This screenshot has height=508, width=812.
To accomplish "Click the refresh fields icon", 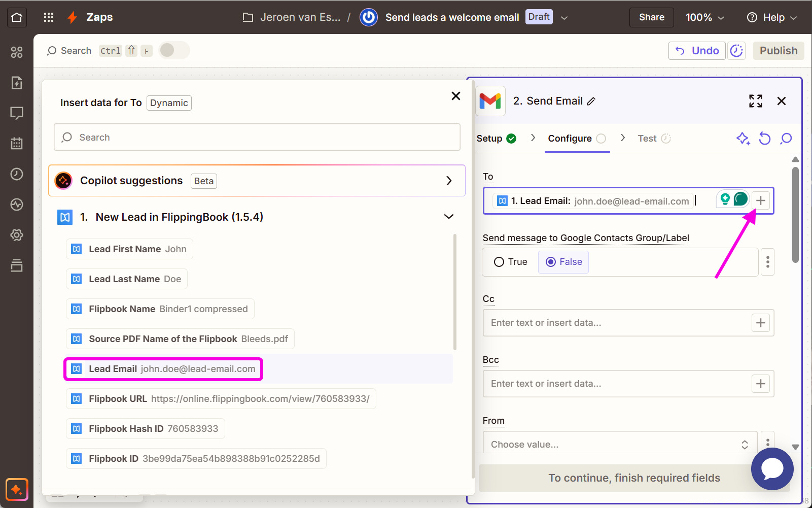I will coord(765,139).
